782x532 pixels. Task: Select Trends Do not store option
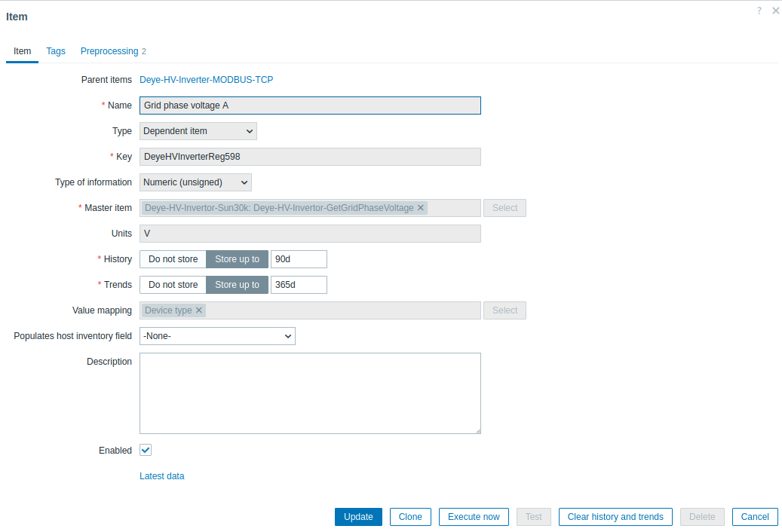coord(173,285)
